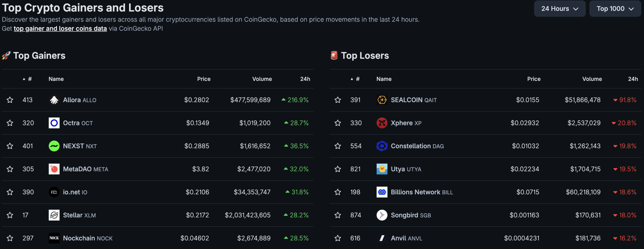644x249 pixels.
Task: Click the Xphere coin logo icon
Action: pos(382,123)
